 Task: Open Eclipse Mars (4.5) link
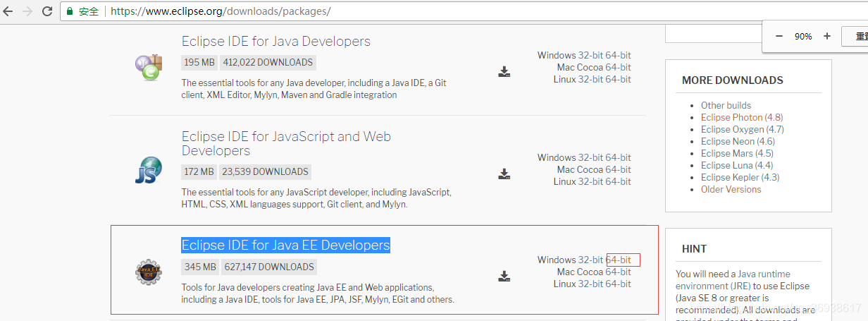pyautogui.click(x=737, y=153)
